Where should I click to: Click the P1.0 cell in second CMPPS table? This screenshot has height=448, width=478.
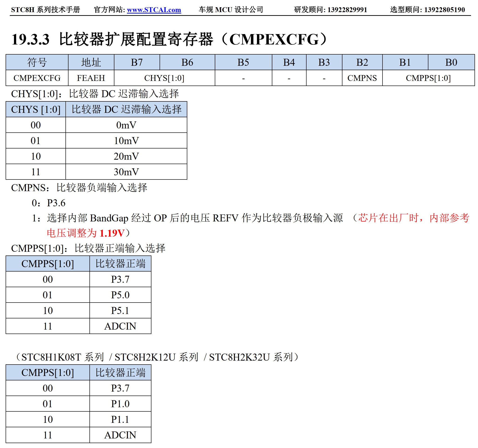point(120,403)
